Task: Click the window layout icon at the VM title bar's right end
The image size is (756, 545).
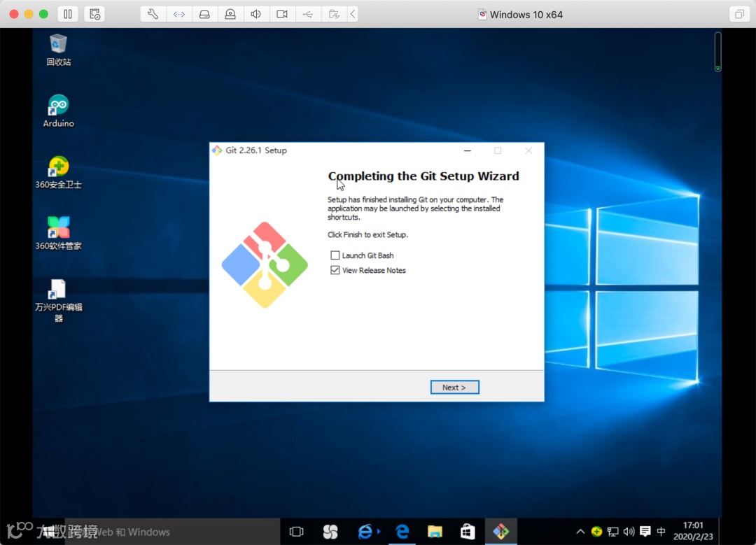Action: coord(739,14)
